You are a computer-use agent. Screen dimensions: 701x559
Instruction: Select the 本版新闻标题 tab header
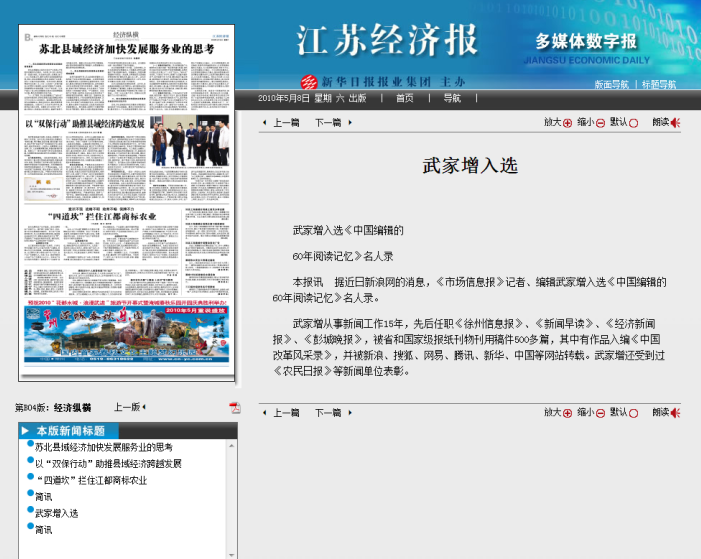[x=69, y=431]
